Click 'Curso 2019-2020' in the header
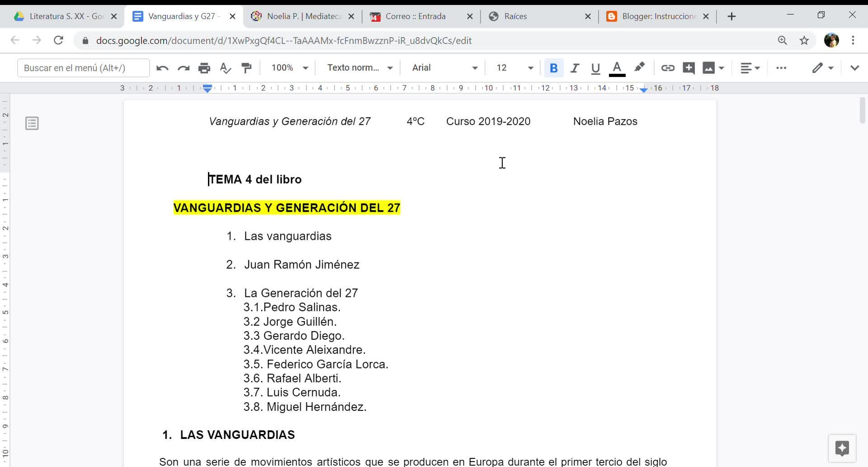The height and width of the screenshot is (467, 868). click(488, 121)
